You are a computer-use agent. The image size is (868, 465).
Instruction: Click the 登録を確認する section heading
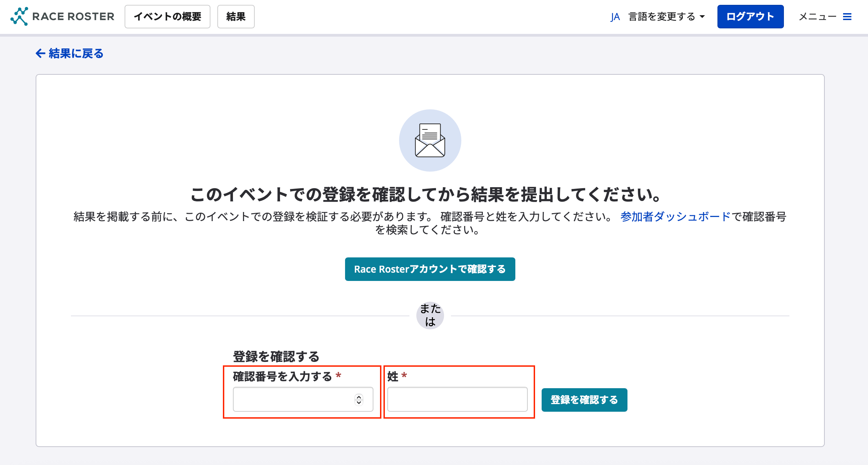pyautogui.click(x=276, y=356)
